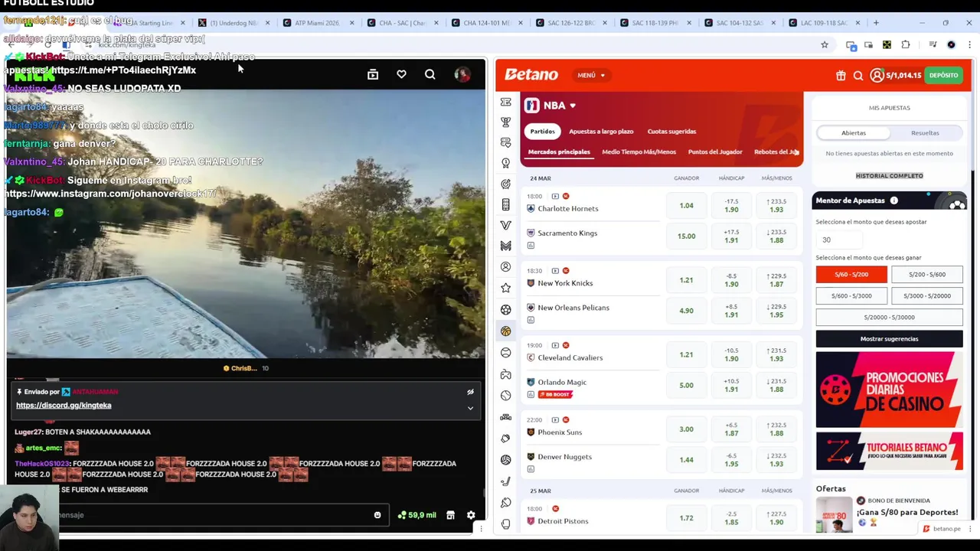Viewport: 980px width, 551px height.
Task: Click the heart follow icon on Kick
Action: (x=401, y=74)
